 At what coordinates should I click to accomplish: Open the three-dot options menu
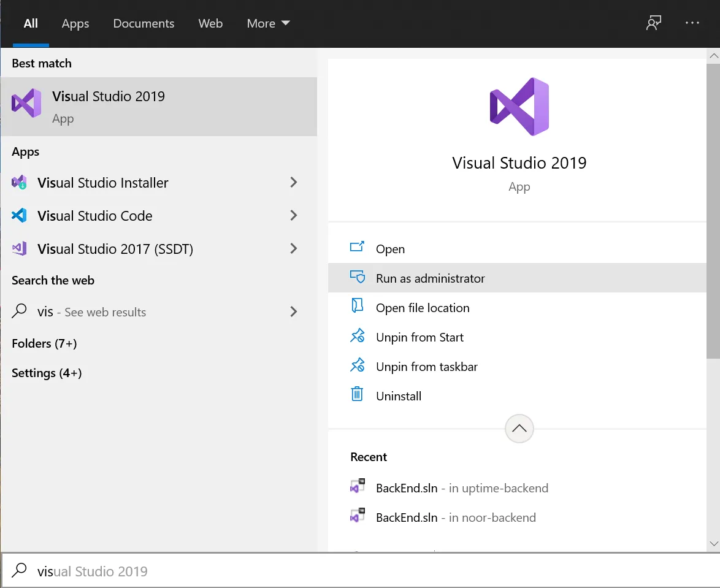point(692,23)
